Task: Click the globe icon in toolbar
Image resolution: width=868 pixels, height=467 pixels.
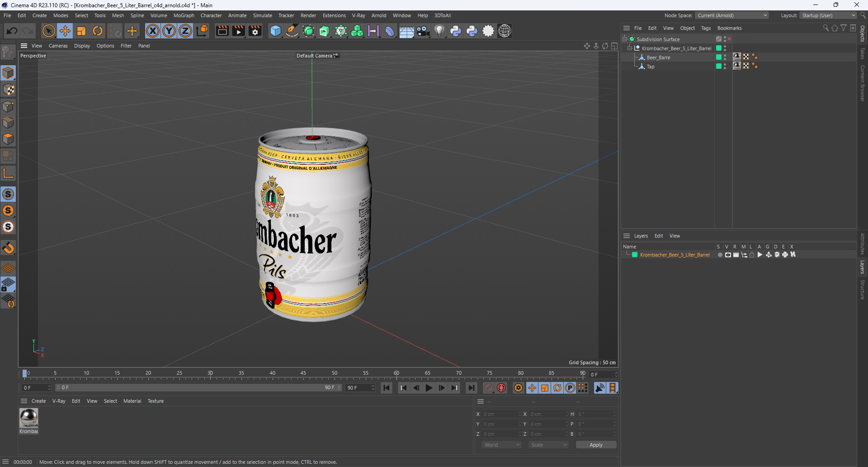Action: pyautogui.click(x=505, y=31)
